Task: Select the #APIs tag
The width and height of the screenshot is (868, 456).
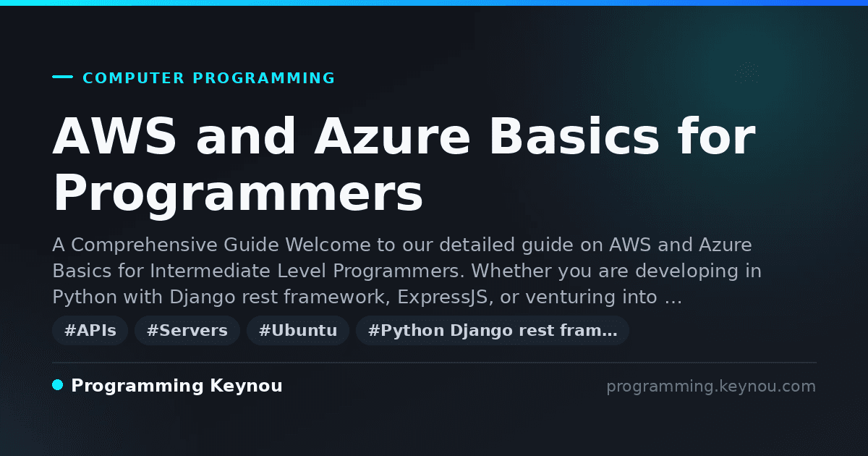Action: pos(90,331)
